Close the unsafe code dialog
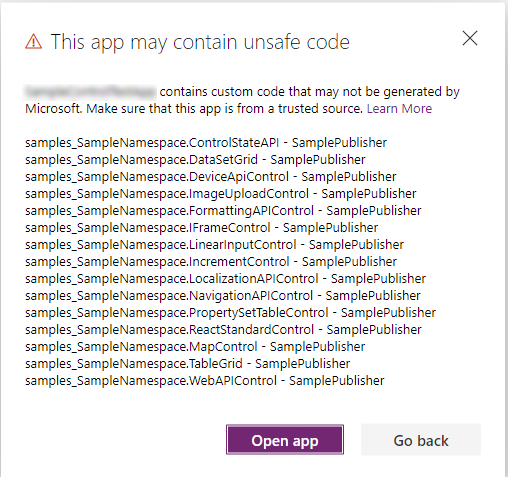508x477 pixels. [x=470, y=38]
